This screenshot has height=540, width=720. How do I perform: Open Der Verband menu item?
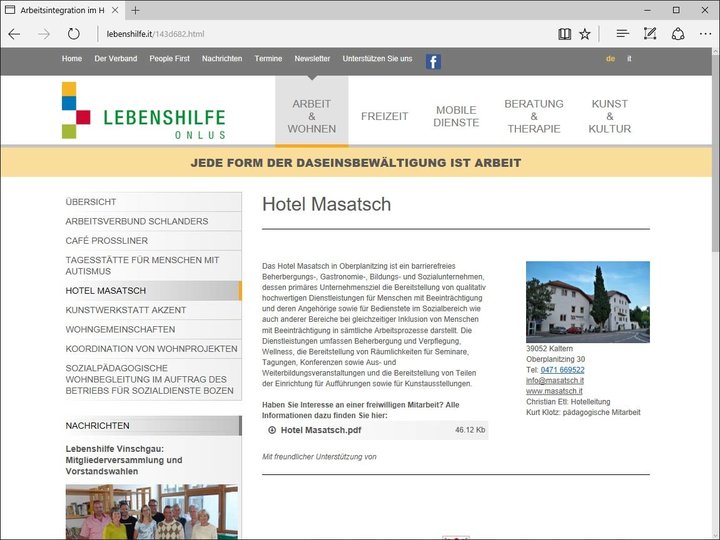tap(116, 59)
